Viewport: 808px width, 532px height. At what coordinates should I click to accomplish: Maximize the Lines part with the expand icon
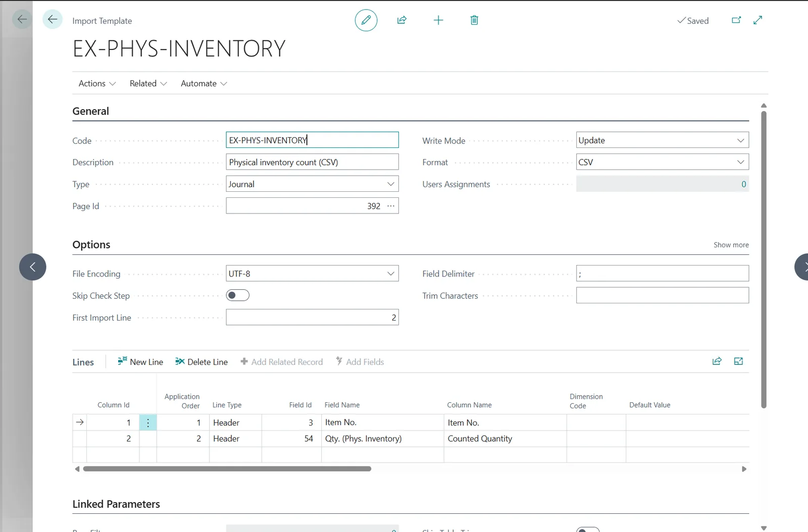738,361
